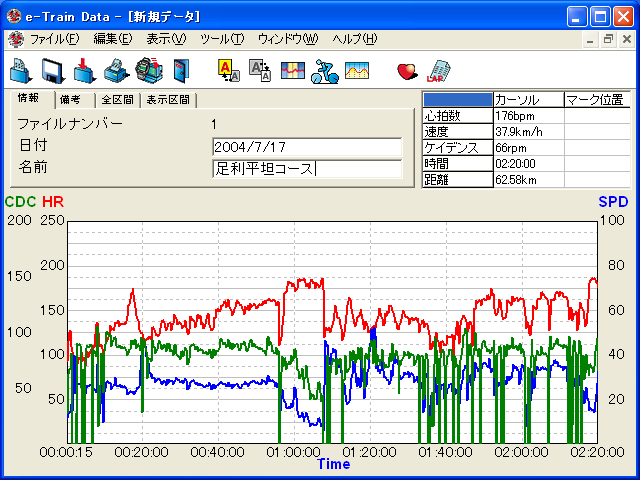Click the enlarge text red A icon
Image resolution: width=640 pixels, height=480 pixels.
pyautogui.click(x=228, y=70)
